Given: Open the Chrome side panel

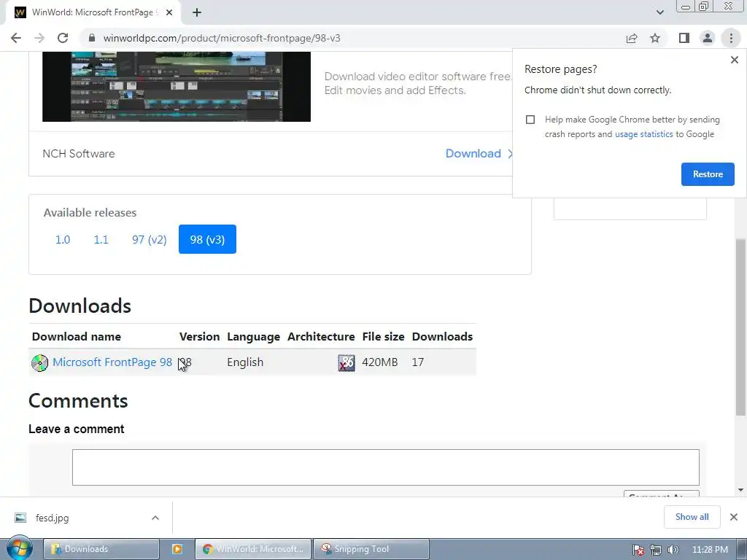Looking at the screenshot, I should [x=684, y=38].
